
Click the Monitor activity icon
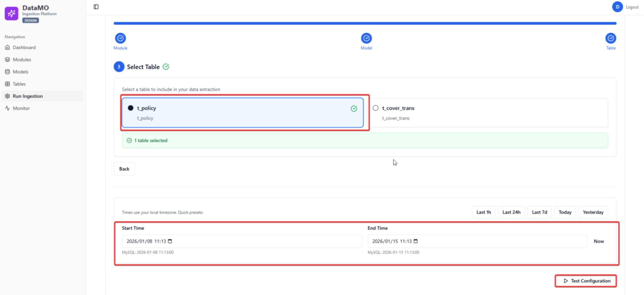[x=8, y=108]
